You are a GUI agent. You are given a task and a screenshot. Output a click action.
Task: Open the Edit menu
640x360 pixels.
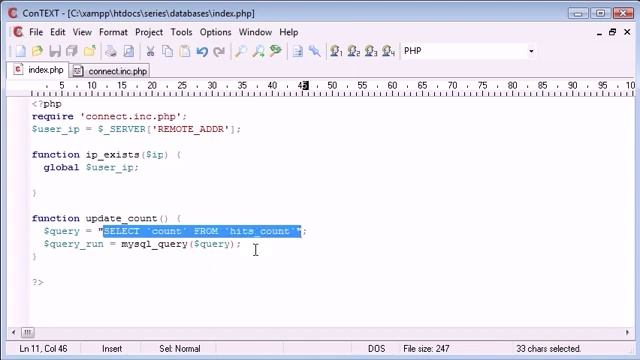[58, 32]
